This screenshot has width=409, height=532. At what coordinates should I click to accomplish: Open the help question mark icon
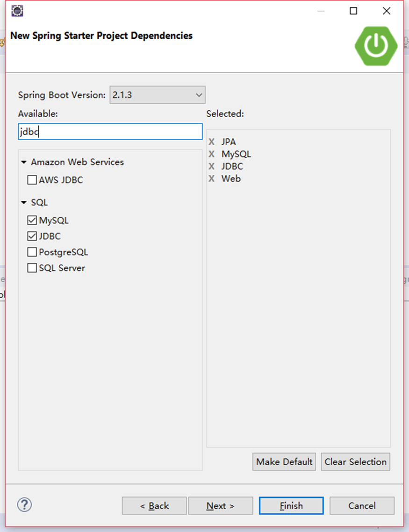(24, 505)
